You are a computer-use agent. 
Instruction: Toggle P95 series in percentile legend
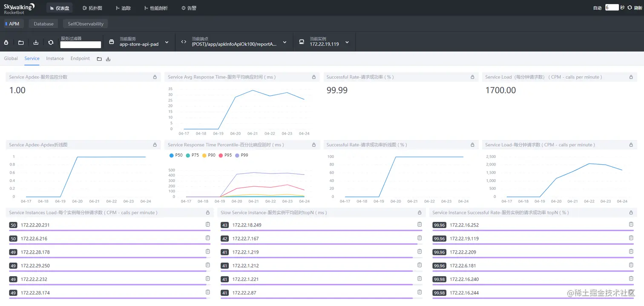(x=225, y=155)
